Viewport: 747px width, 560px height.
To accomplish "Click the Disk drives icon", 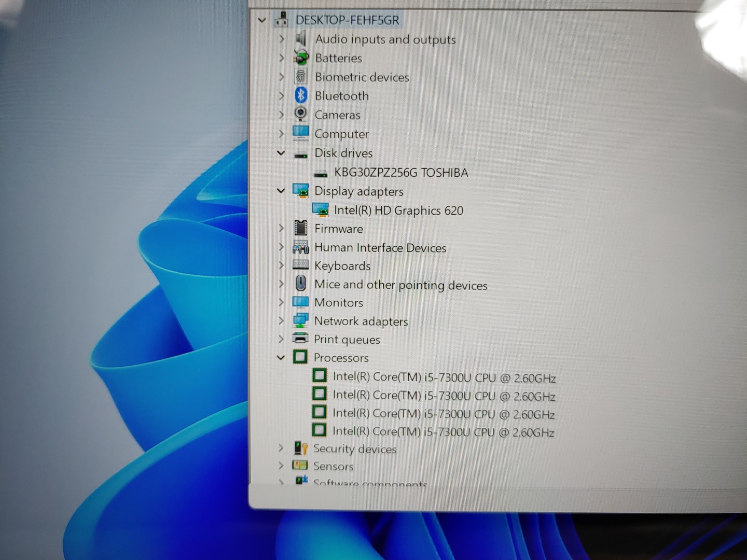I will point(301,155).
